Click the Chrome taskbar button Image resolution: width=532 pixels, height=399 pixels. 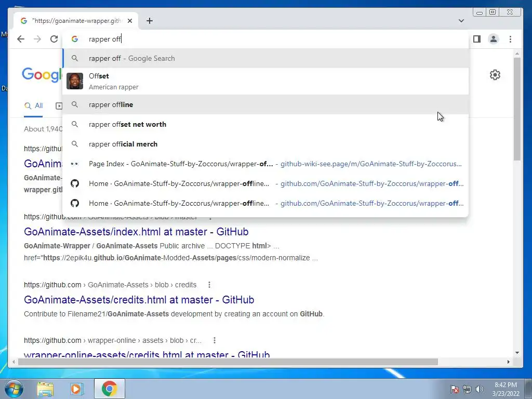(x=109, y=389)
